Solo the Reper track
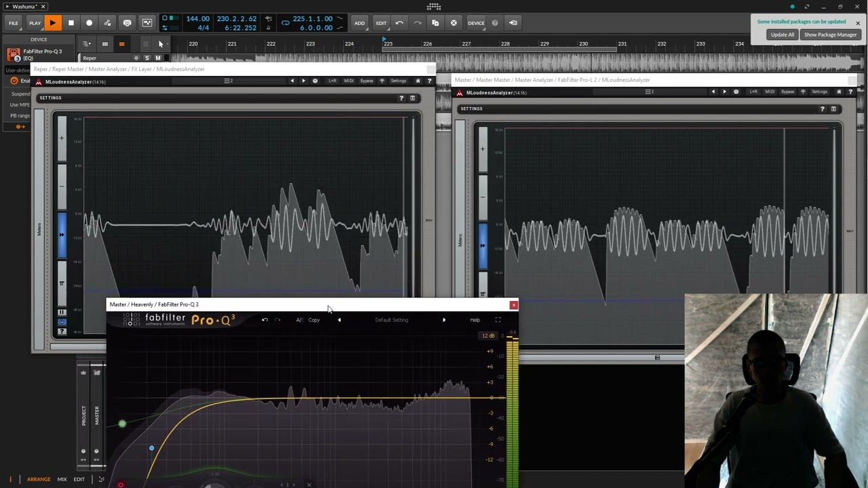Screen dimensions: 868x488 coord(146,58)
